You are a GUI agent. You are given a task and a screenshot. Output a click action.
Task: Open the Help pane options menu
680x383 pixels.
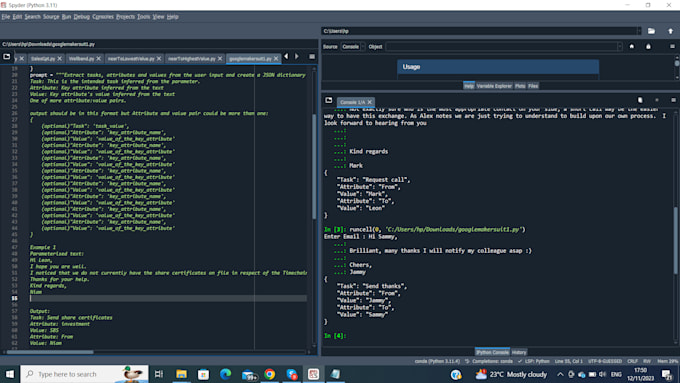(x=672, y=46)
